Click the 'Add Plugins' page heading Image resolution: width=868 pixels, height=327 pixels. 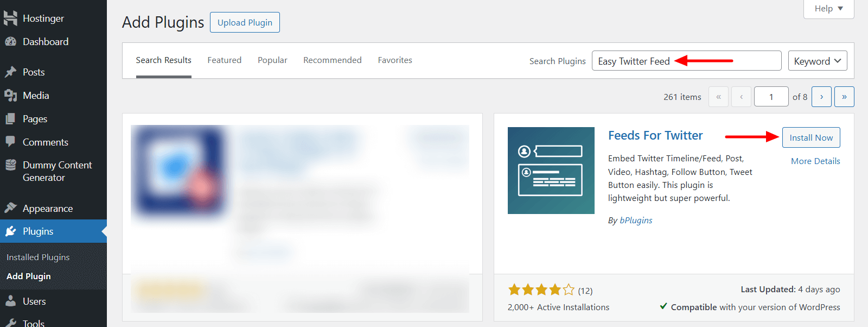pyautogui.click(x=163, y=22)
